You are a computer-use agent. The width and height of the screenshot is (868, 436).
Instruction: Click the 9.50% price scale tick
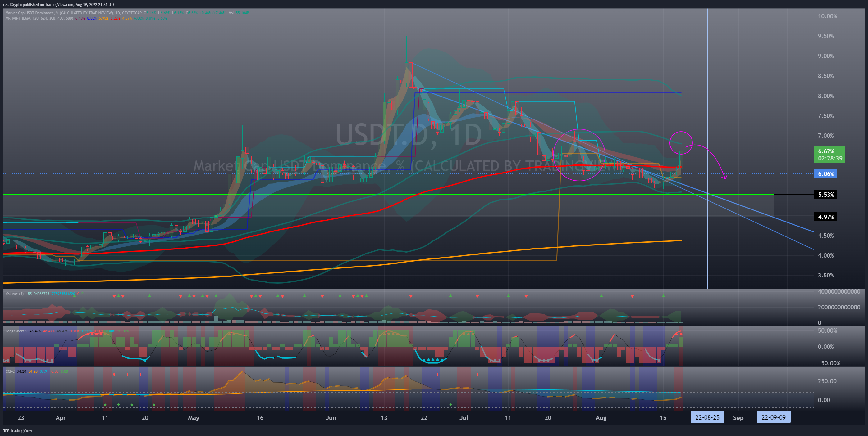(825, 36)
